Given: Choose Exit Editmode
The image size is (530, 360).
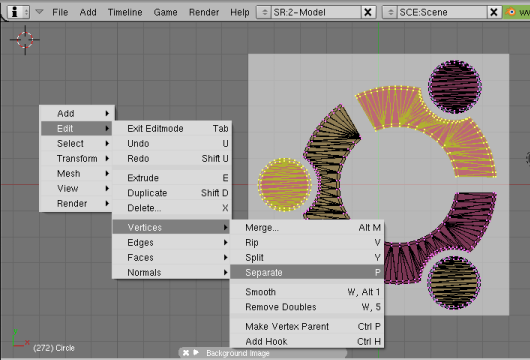Looking at the screenshot, I should [172, 128].
